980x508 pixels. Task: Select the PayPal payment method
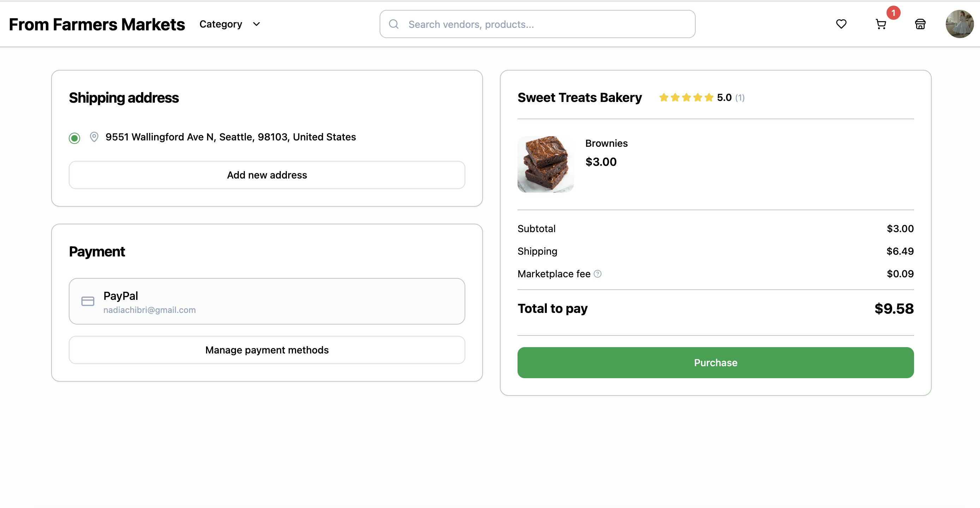pos(267,301)
